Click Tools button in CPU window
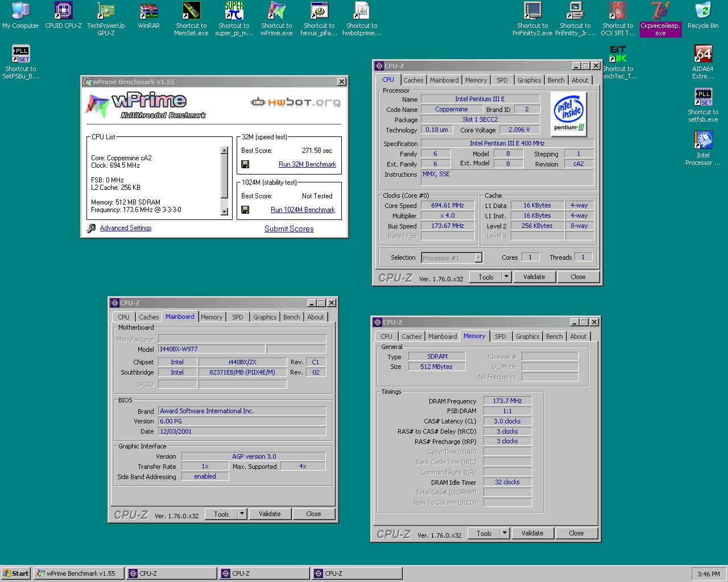The height and width of the screenshot is (582, 728). [486, 277]
